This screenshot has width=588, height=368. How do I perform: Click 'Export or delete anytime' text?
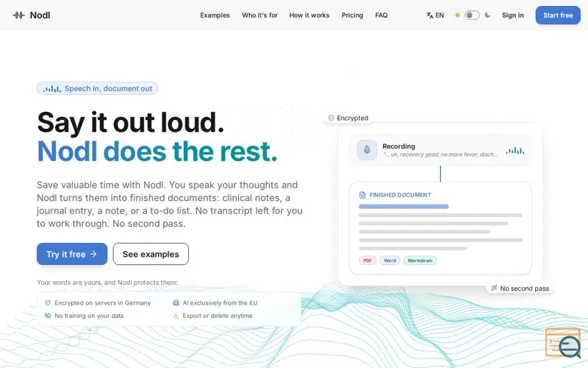[217, 316]
